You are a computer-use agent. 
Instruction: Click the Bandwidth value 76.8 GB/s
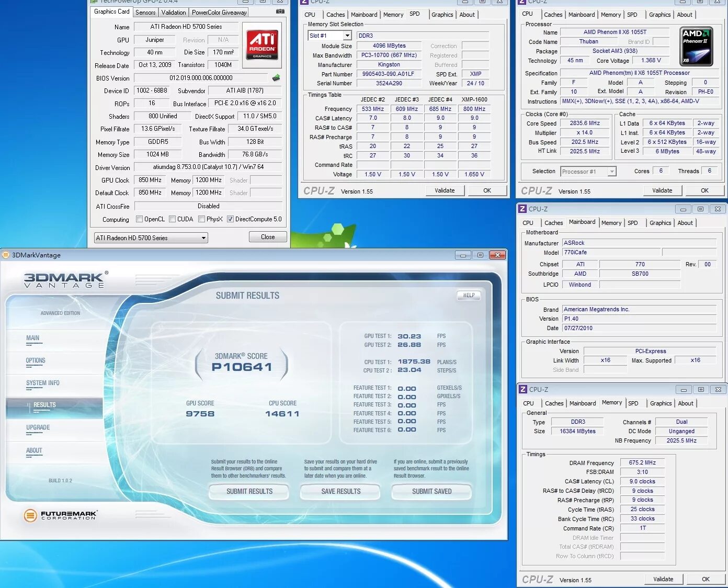[255, 154]
